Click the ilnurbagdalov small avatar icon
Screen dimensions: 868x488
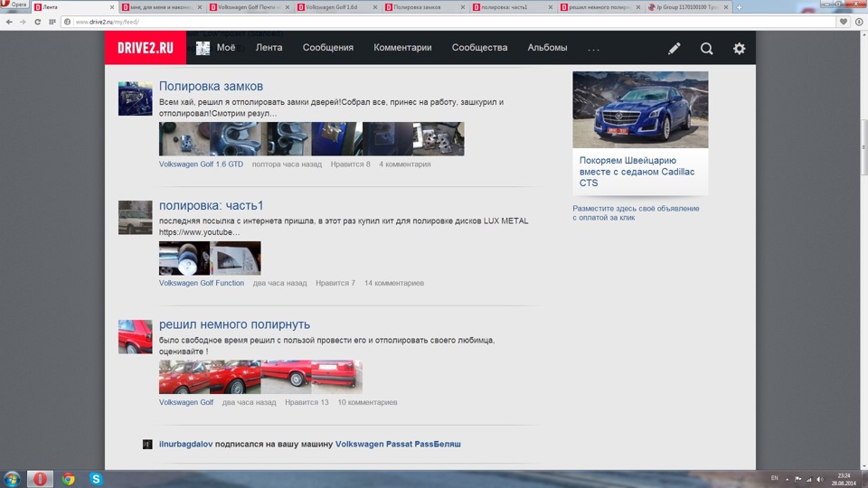pyautogui.click(x=147, y=445)
